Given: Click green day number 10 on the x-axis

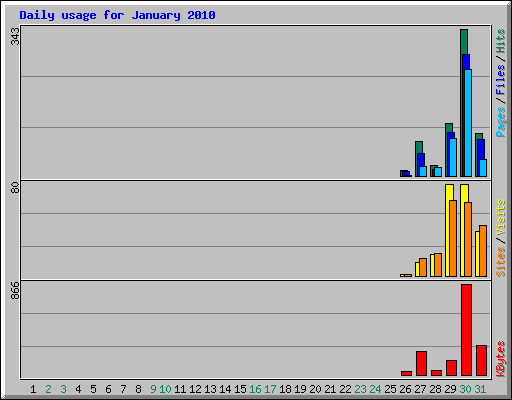Looking at the screenshot, I should 165,389.
